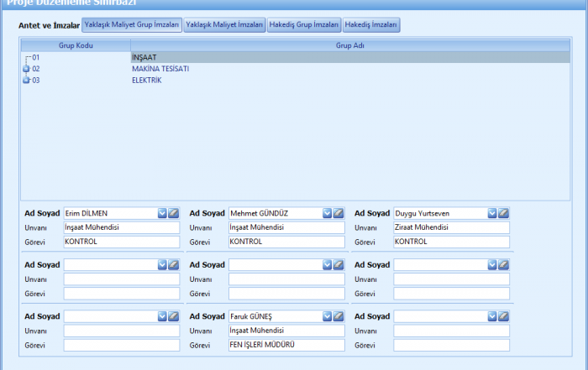Open the Ad Soyad dropdown showing Mehmet GÜNDÜZ

pos(327,213)
